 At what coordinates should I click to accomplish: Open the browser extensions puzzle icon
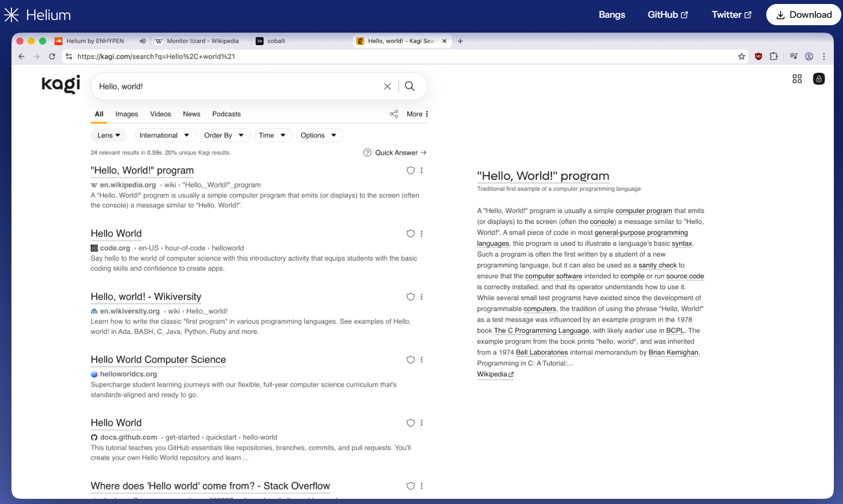point(774,56)
